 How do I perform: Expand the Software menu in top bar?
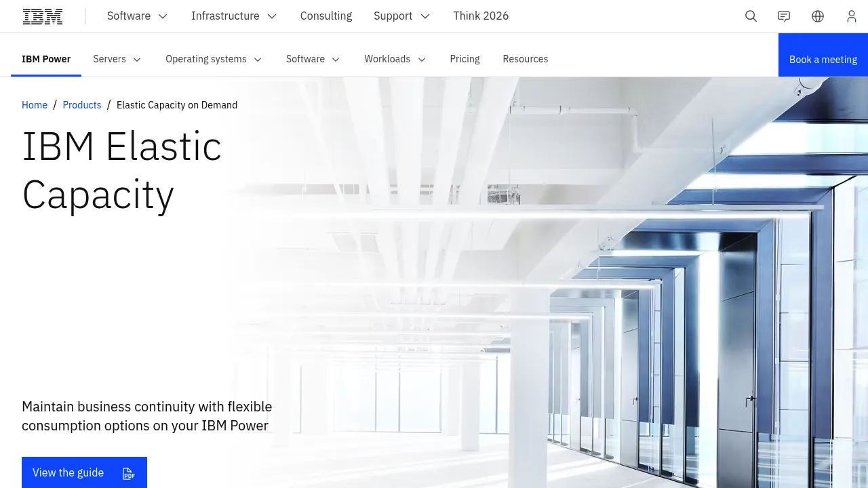(x=138, y=16)
